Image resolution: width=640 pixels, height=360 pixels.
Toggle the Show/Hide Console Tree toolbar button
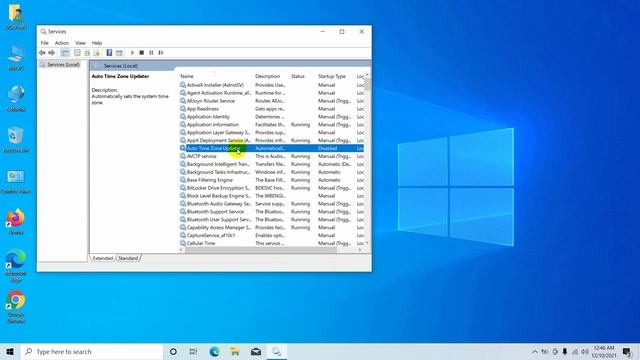65,53
